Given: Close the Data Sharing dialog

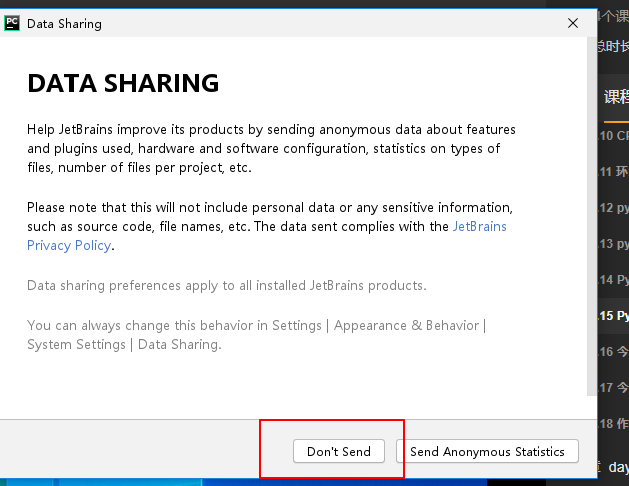Looking at the screenshot, I should (x=572, y=23).
